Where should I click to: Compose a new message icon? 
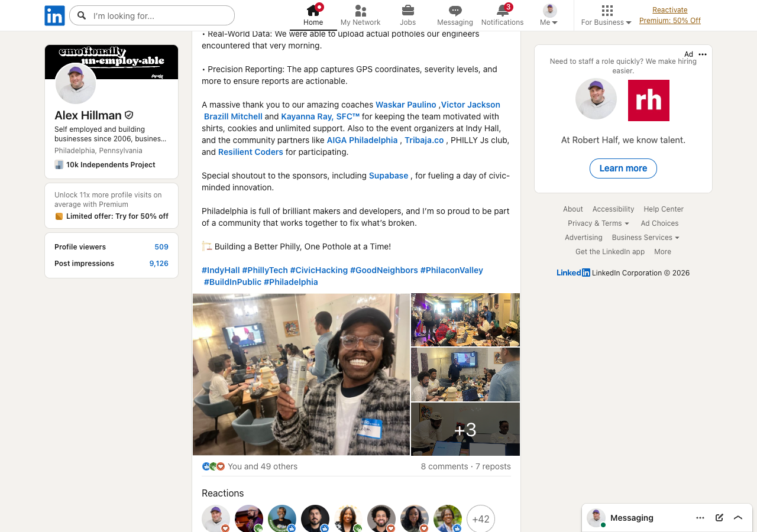click(719, 518)
